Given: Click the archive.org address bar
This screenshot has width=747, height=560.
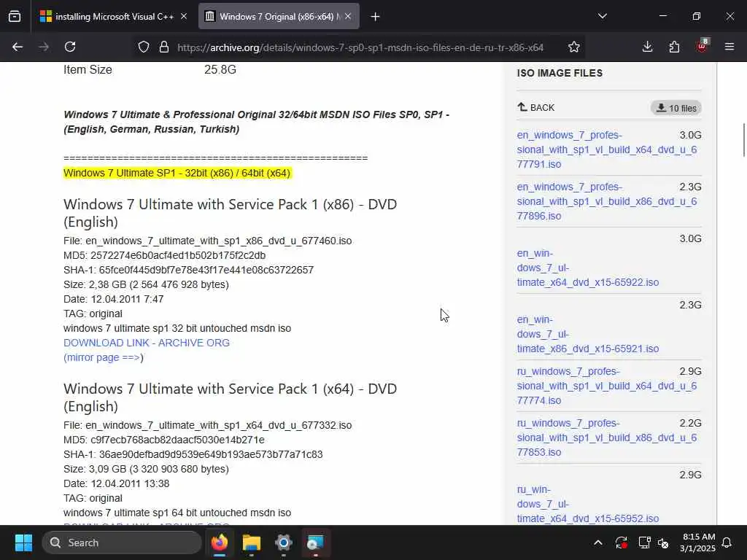Looking at the screenshot, I should 360,47.
